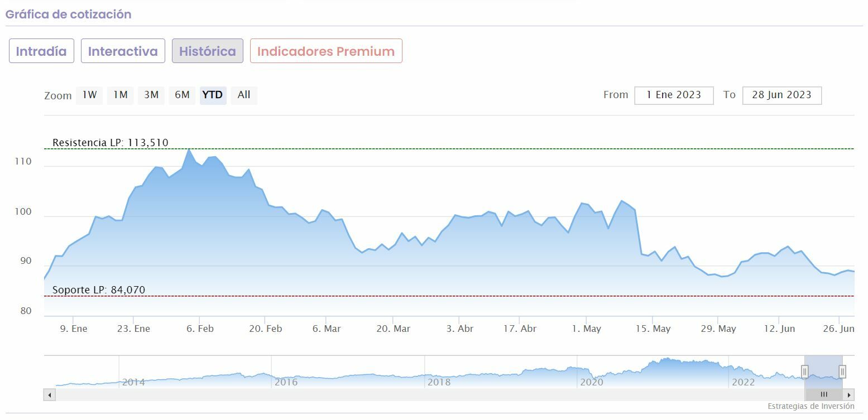Click the left navigator range handle
The width and height of the screenshot is (868, 420).
pyautogui.click(x=805, y=372)
